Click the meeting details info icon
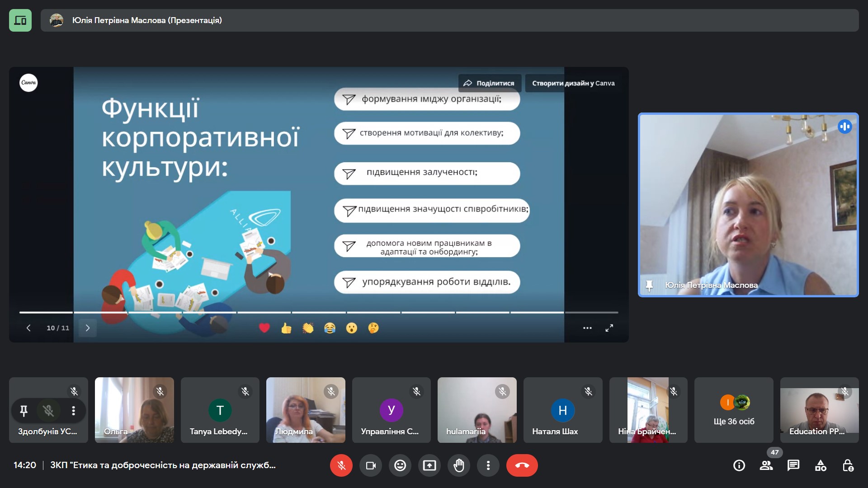The width and height of the screenshot is (868, 488). coord(739,465)
